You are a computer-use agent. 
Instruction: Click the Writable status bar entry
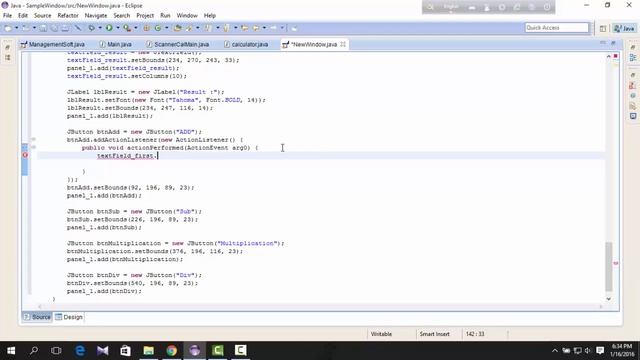[x=381, y=334]
